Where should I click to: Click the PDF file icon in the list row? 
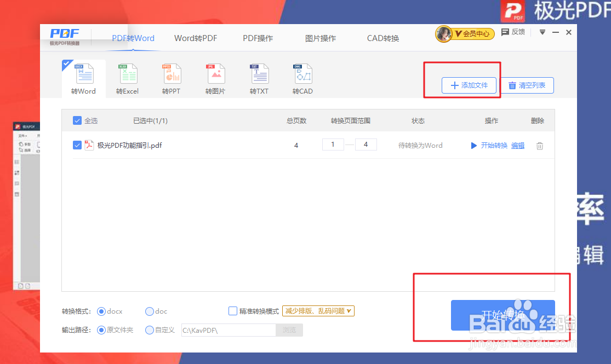click(x=89, y=145)
